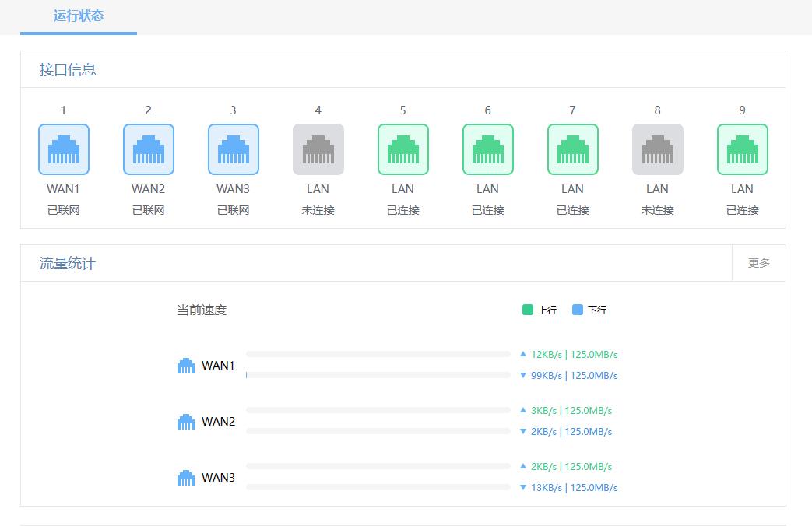The height and width of the screenshot is (526, 812).
Task: Click WAN3 icon in traffic statistics
Action: pyautogui.click(x=185, y=478)
